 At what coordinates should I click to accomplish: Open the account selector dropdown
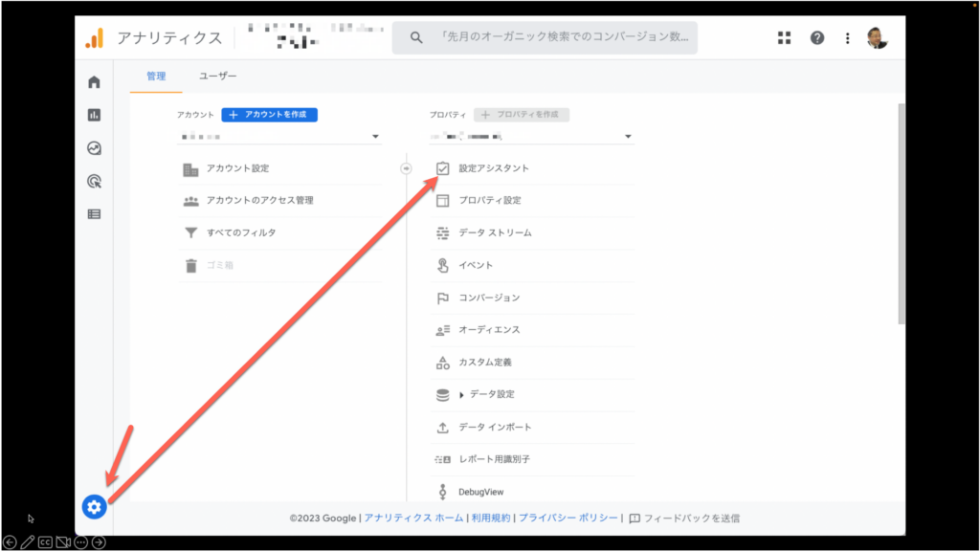point(279,136)
